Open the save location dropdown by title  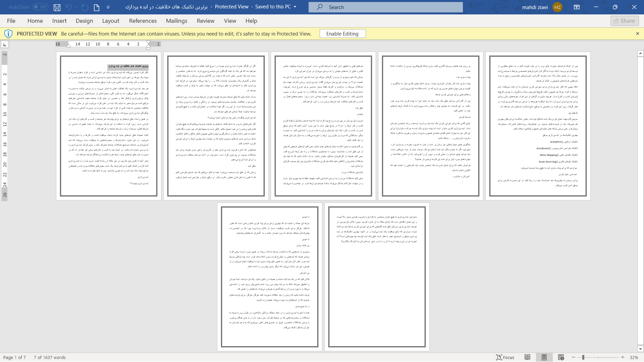coord(295,7)
